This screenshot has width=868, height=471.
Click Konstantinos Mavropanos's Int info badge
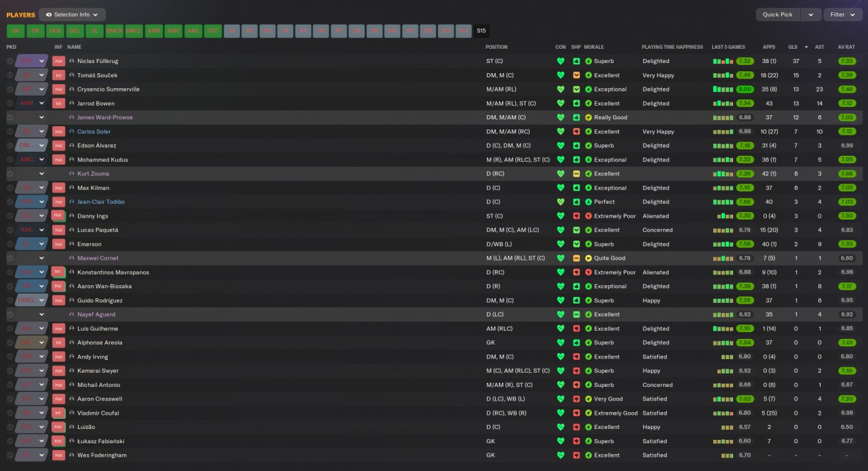[x=58, y=272]
